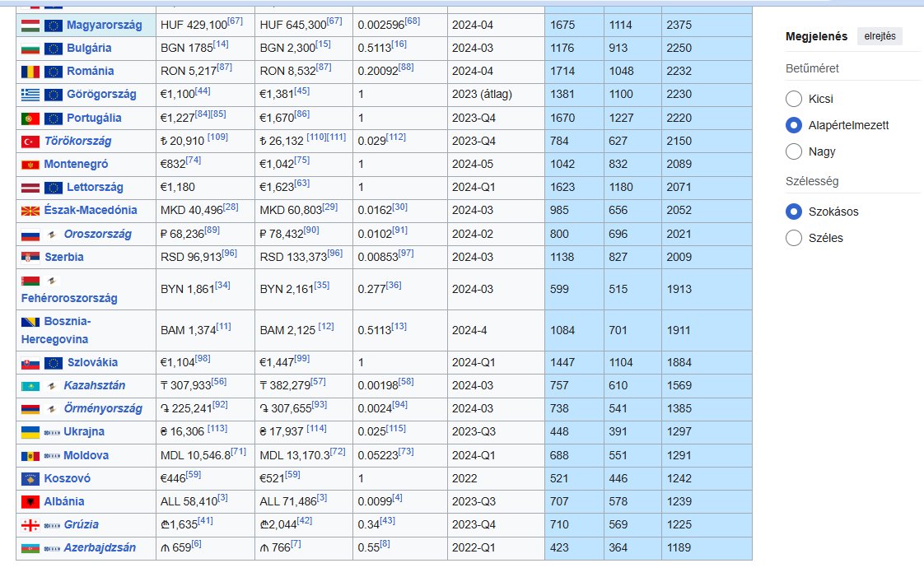The height and width of the screenshot is (577, 924).
Task: Click the Szélesség section heading
Action: (x=812, y=181)
